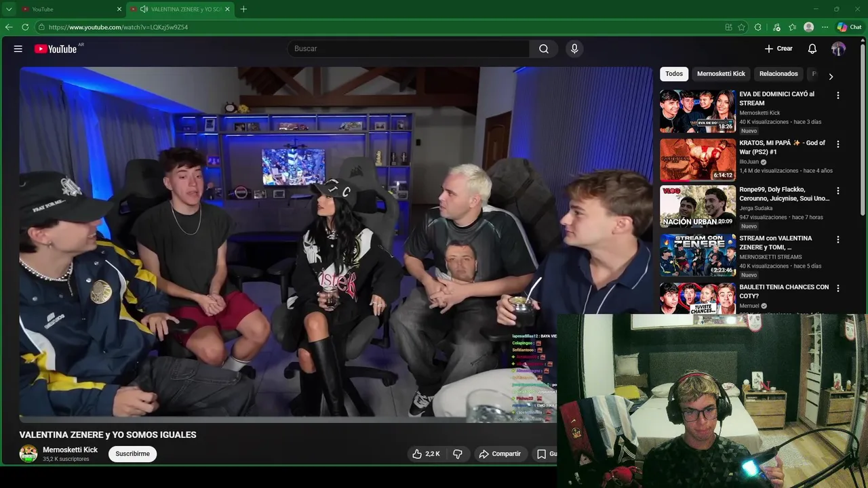
Task: Add this page to favorites star
Action: coord(741,27)
